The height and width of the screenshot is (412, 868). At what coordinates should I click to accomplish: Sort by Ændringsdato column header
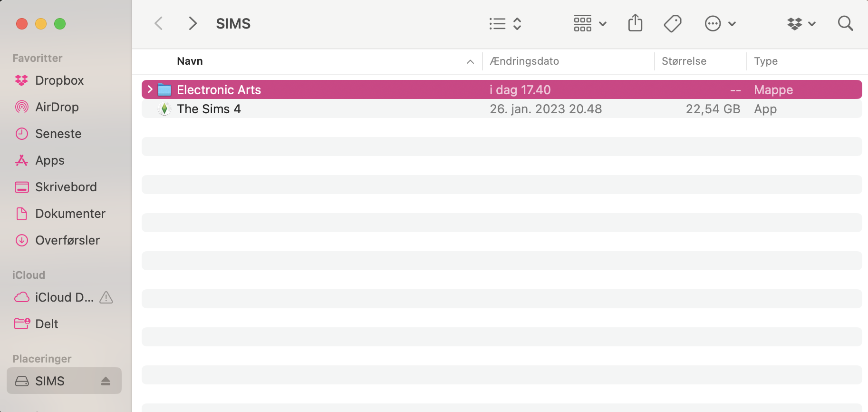click(x=524, y=61)
